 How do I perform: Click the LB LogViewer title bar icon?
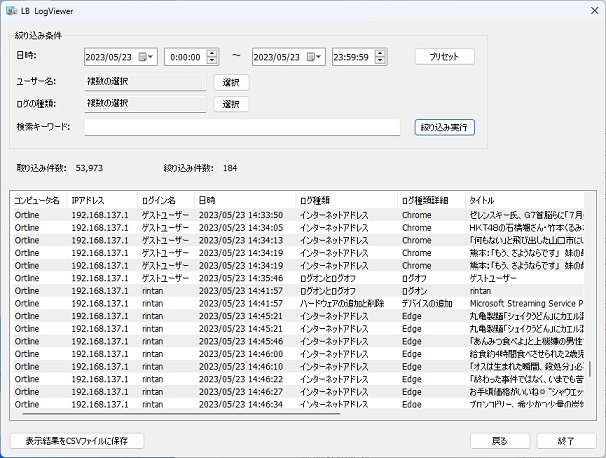tap(12, 11)
